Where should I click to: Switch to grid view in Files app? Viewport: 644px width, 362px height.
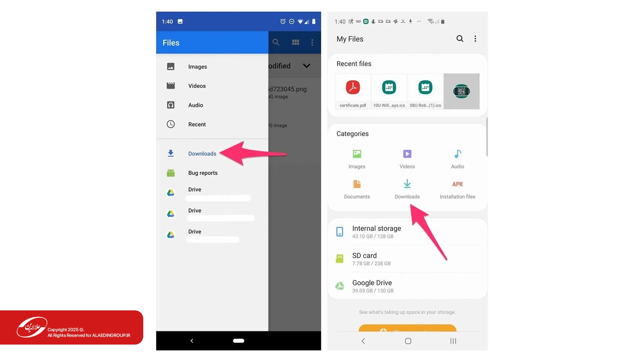[x=296, y=42]
